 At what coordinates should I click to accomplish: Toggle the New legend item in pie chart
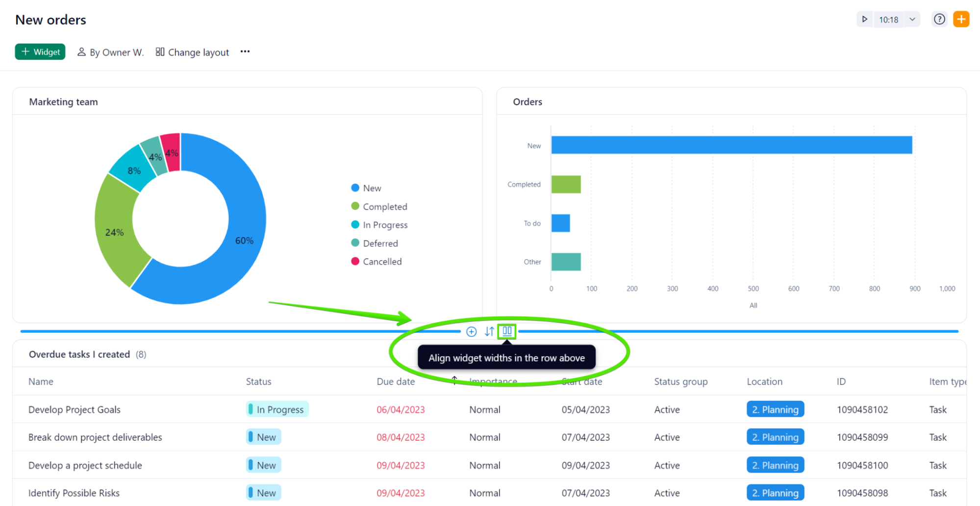point(366,188)
